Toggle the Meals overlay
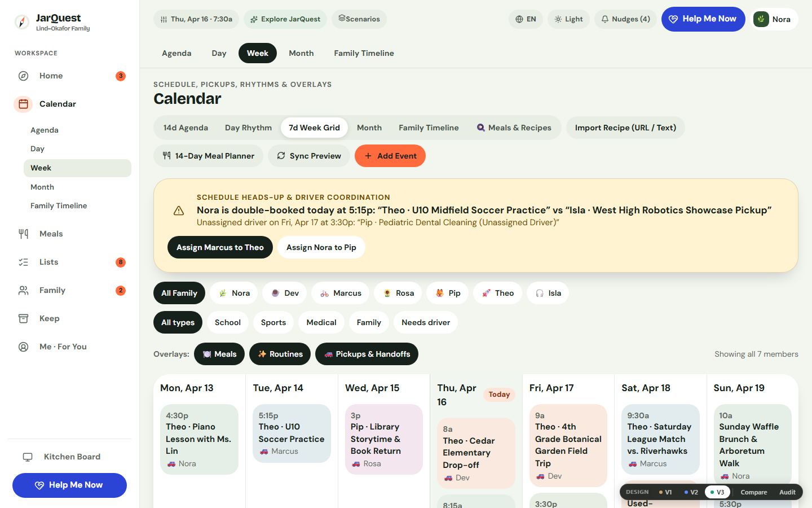 click(219, 354)
